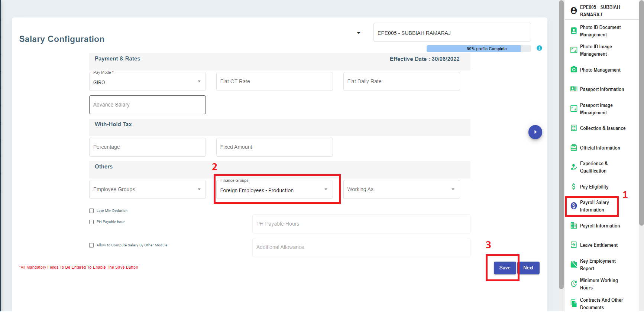
Task: Select the Pay Eligibility dollar icon
Action: [x=574, y=187]
